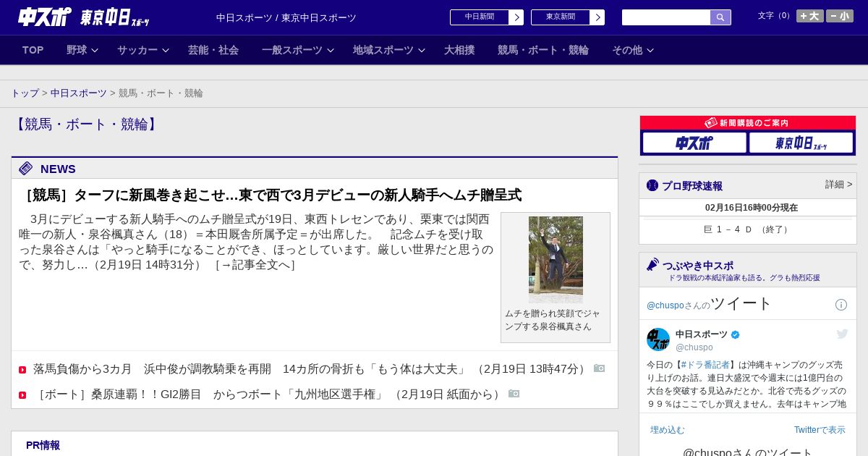The height and width of the screenshot is (456, 868).
Task: Open the 競馬・ボート・競輪 menu item
Action: pyautogui.click(x=543, y=50)
